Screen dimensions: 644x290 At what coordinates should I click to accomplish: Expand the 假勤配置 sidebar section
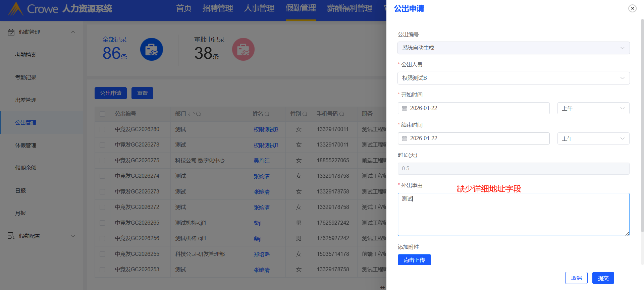coord(41,236)
